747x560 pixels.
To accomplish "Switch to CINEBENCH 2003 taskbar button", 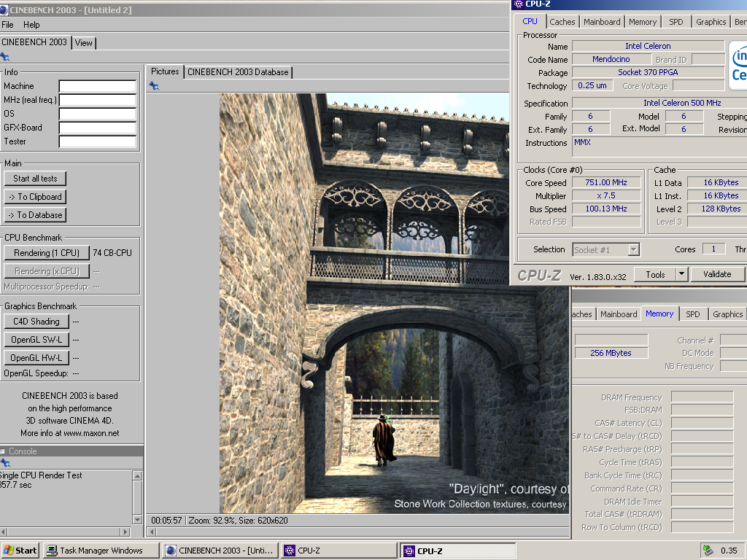I will point(220,551).
